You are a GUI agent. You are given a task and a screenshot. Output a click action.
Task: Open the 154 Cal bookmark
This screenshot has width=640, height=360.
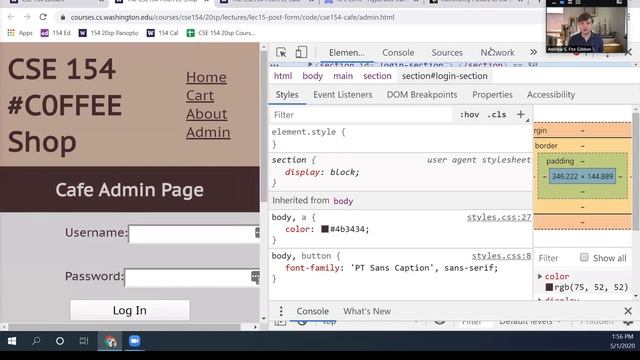pyautogui.click(x=162, y=33)
